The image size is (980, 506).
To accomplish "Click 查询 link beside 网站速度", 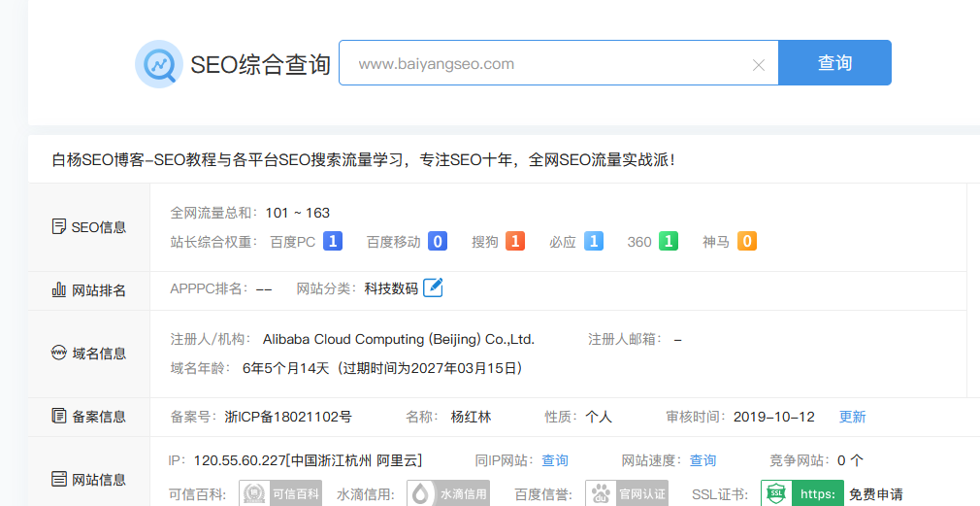I will tap(702, 460).
